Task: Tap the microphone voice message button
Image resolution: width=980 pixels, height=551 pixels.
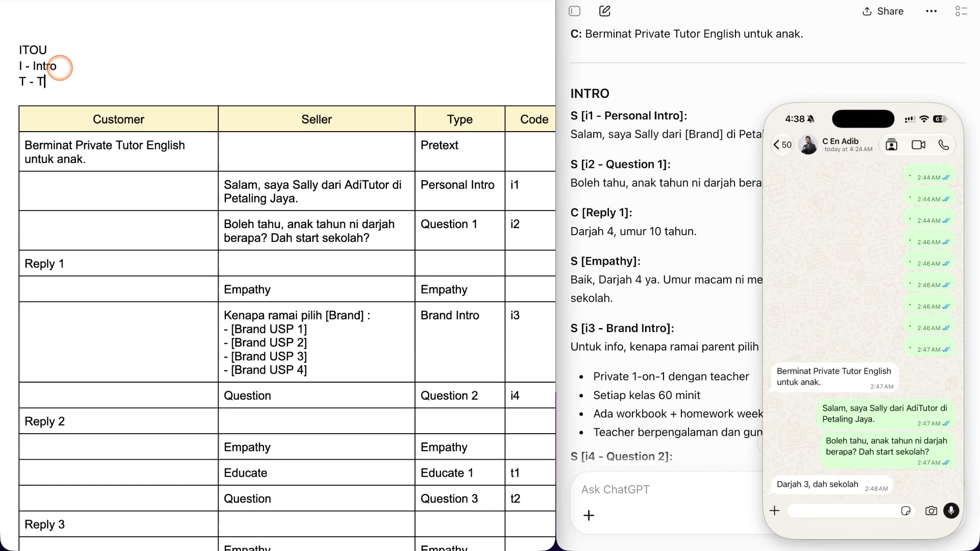Action: pos(951,511)
